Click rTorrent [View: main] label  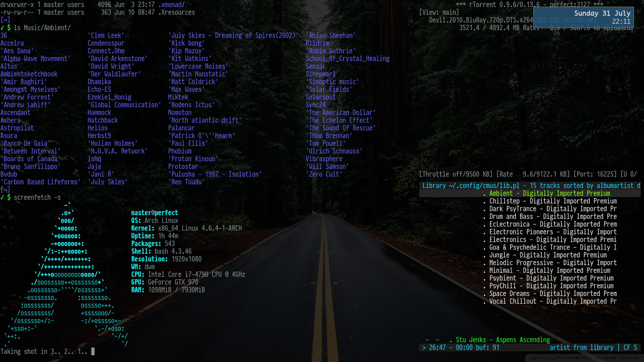pos(439,12)
